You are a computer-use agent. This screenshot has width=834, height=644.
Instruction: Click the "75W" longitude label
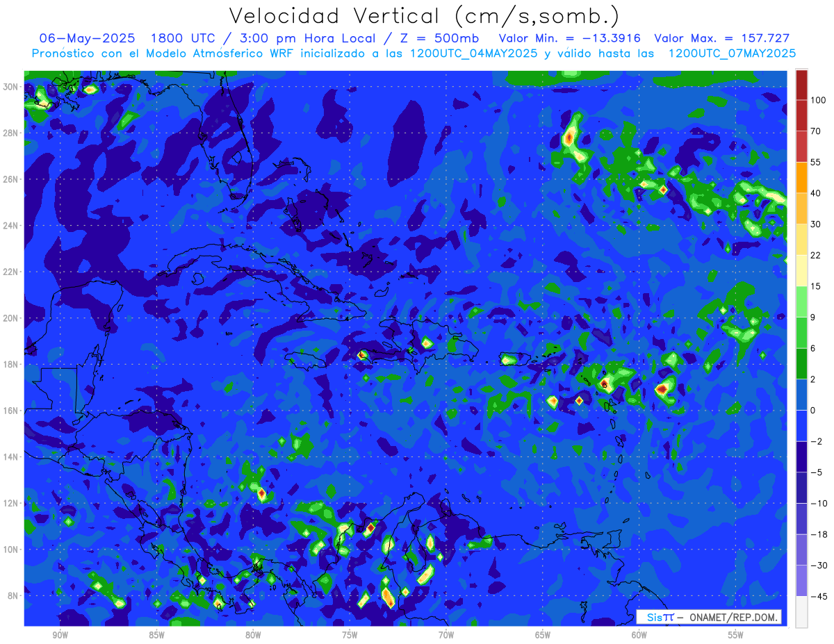(349, 635)
